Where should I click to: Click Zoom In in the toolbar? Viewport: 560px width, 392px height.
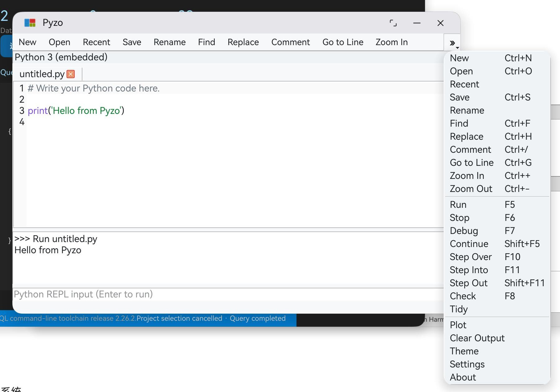pos(392,42)
